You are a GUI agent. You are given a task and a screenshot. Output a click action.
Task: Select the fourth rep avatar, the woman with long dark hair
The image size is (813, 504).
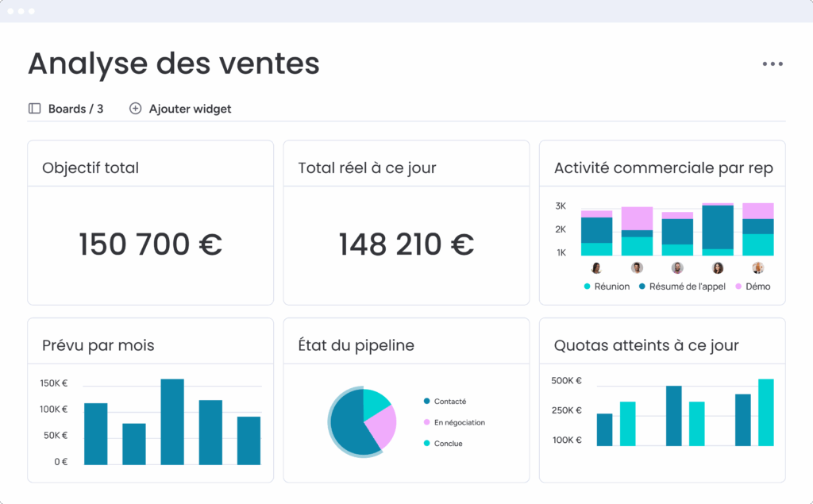(x=718, y=268)
